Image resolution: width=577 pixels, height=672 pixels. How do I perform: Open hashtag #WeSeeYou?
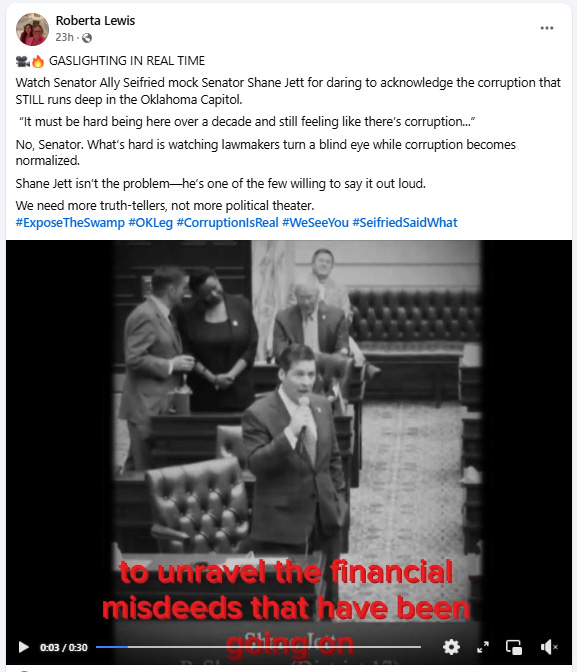[x=315, y=223]
